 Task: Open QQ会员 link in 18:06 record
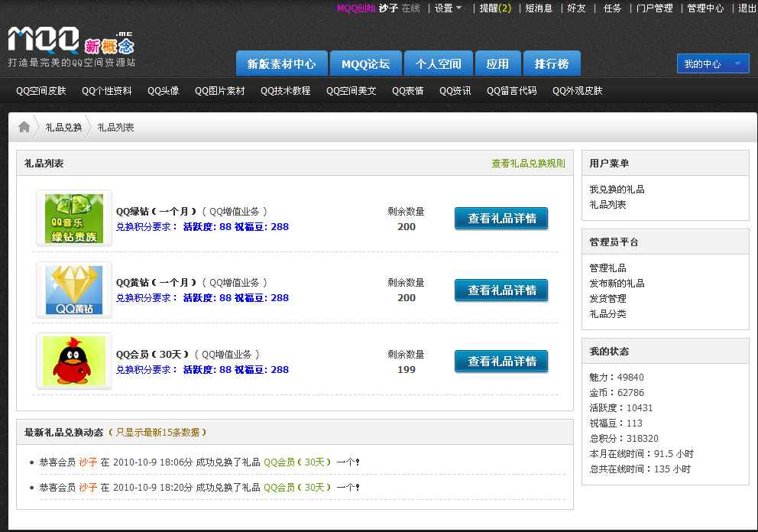[x=298, y=462]
